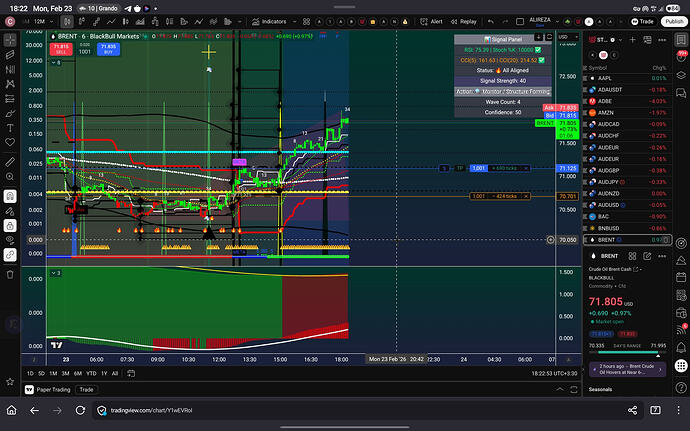
Task: Collapse the indicator legend showing 8
Action: [56, 63]
